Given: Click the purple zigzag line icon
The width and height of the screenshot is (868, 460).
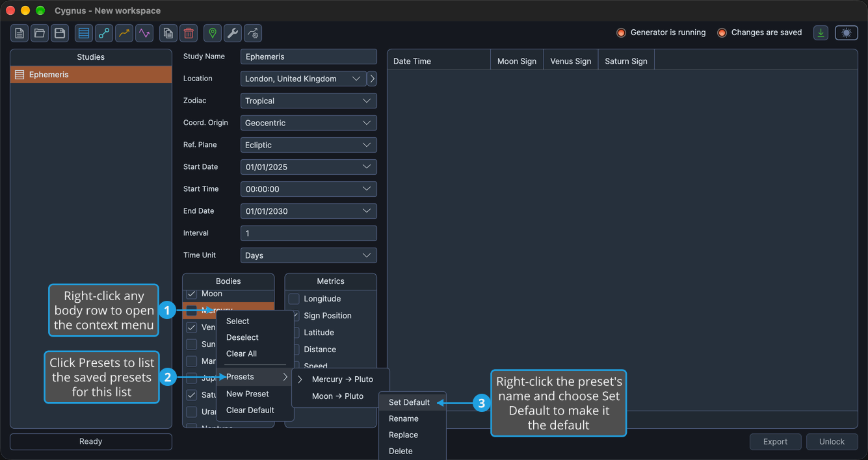Looking at the screenshot, I should [x=144, y=33].
